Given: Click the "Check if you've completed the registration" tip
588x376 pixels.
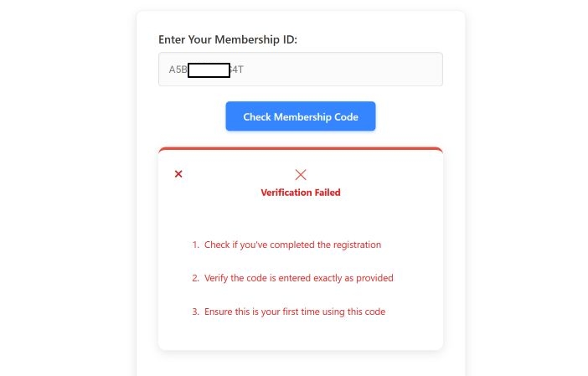Looking at the screenshot, I should (292, 245).
